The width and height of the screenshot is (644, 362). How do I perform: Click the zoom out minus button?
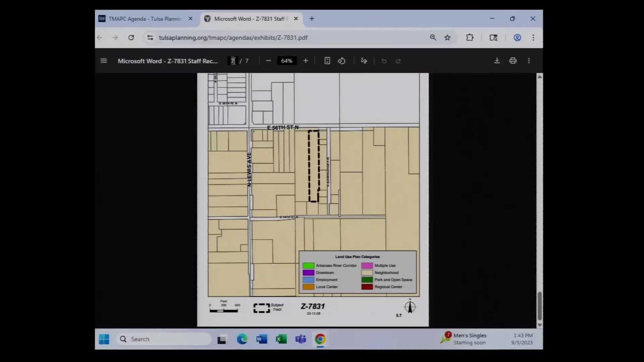(268, 61)
